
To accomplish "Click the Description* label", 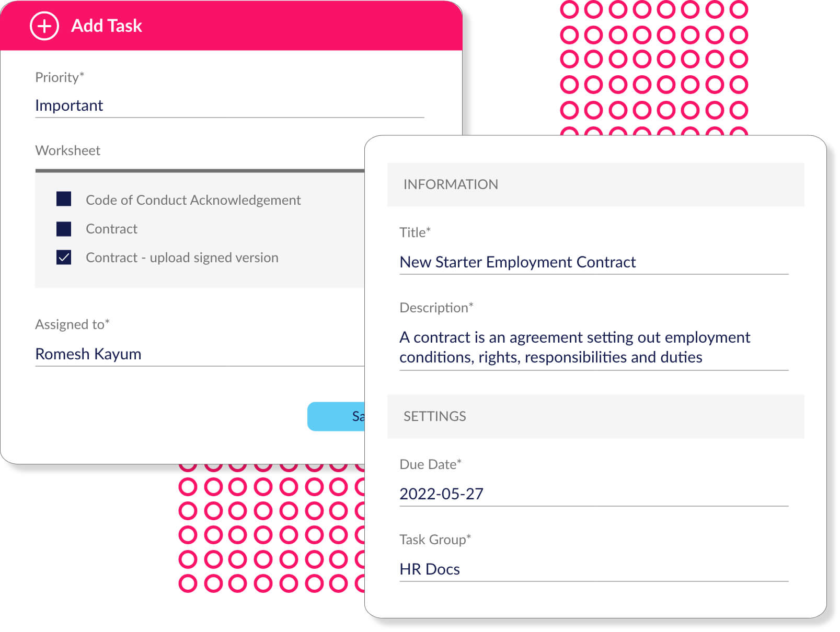I will click(436, 308).
